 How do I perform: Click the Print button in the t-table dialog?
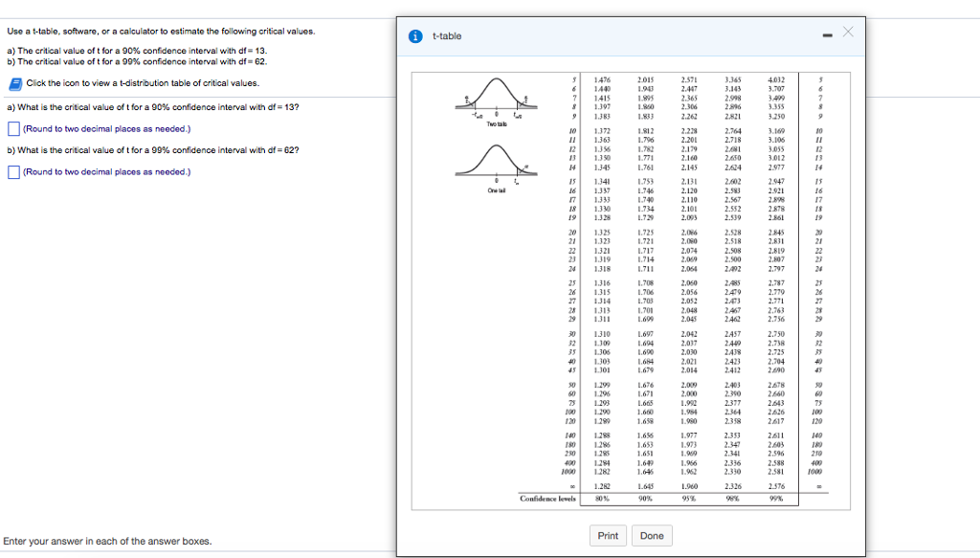click(x=608, y=536)
